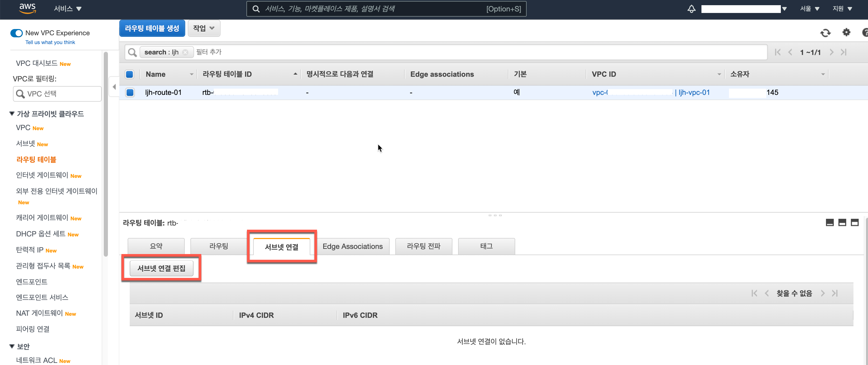Switch to the 라우팅 tab
Image resolution: width=868 pixels, height=365 pixels.
219,246
